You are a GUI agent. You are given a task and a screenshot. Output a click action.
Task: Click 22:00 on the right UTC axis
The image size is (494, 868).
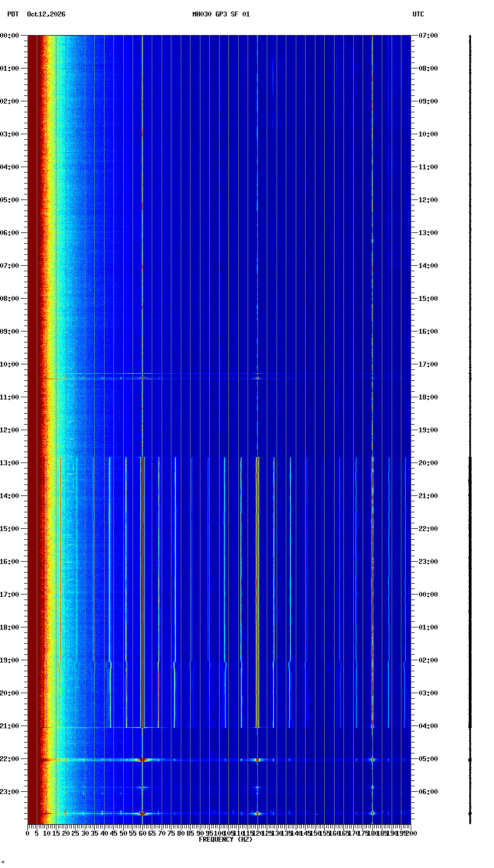pos(428,529)
